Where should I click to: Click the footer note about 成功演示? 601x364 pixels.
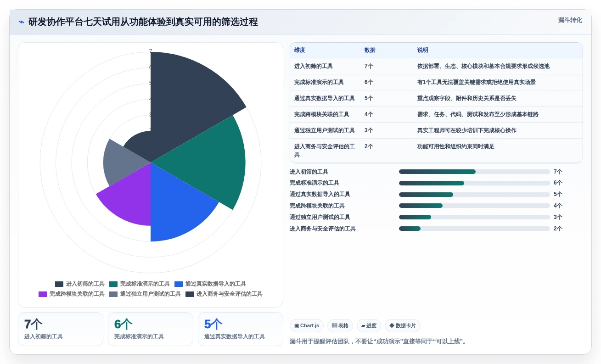click(379, 342)
